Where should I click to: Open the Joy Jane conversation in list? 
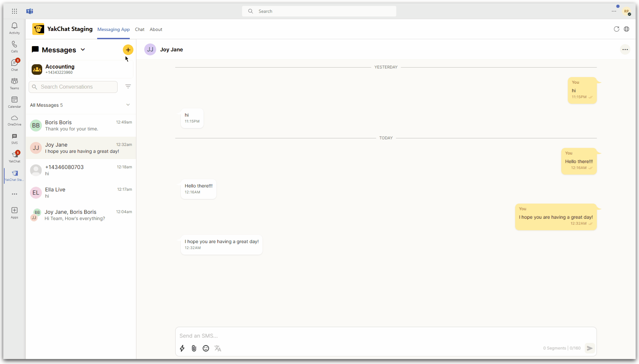(81, 148)
